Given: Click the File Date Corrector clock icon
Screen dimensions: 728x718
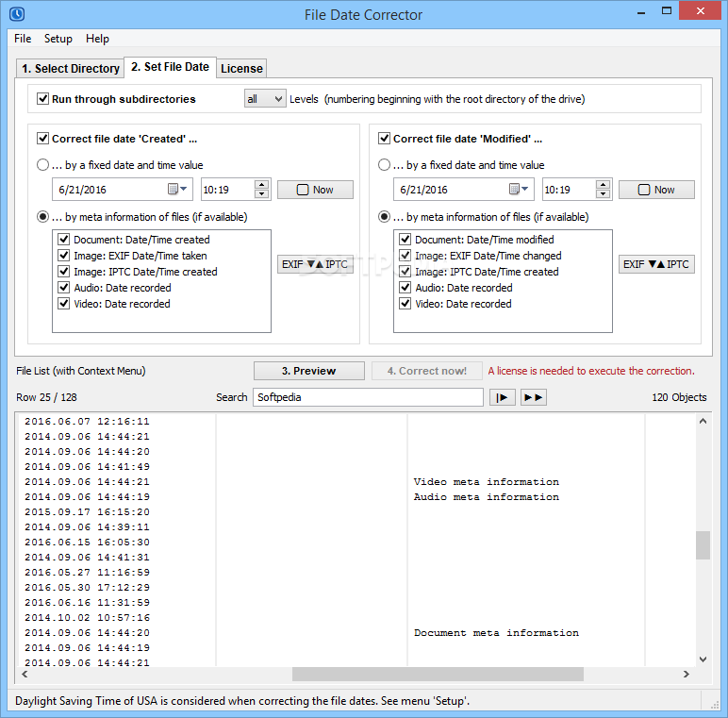Looking at the screenshot, I should pos(17,14).
